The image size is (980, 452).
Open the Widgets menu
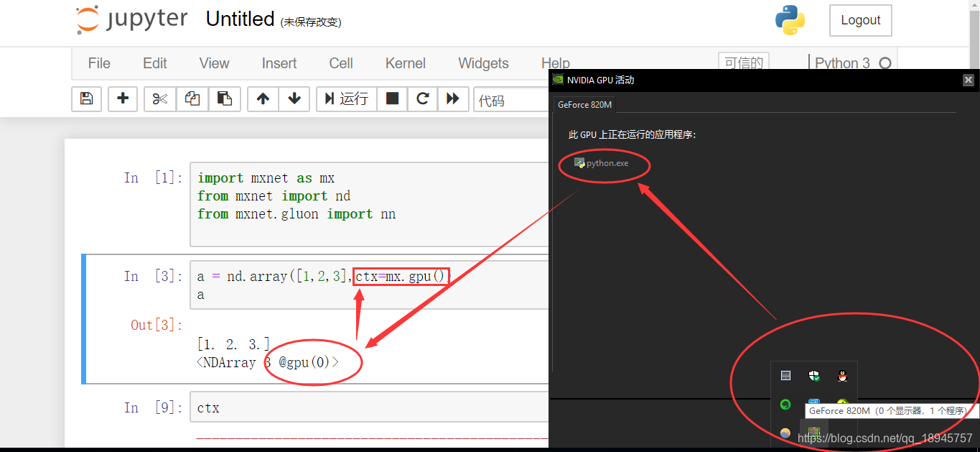point(483,63)
